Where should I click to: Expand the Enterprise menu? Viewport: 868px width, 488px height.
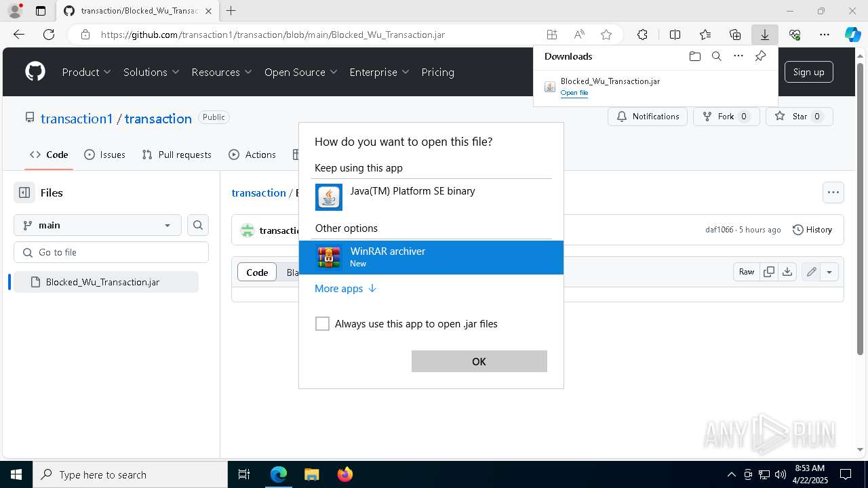click(379, 72)
